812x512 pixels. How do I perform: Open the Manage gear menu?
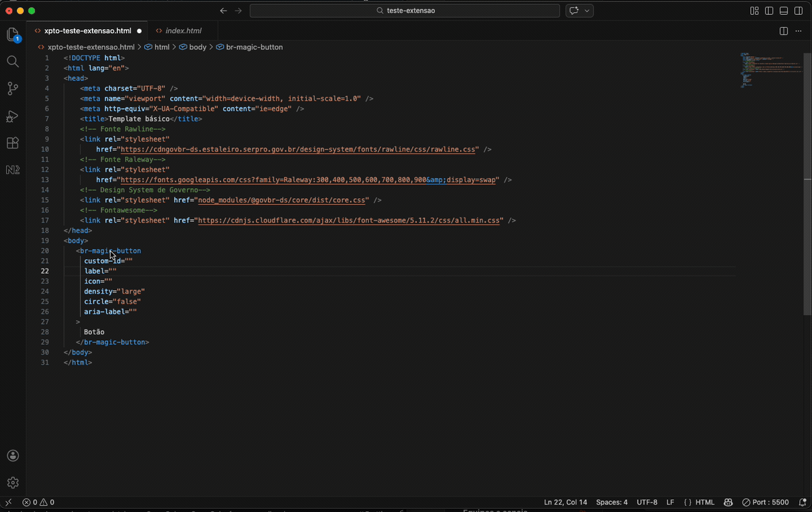(x=13, y=483)
